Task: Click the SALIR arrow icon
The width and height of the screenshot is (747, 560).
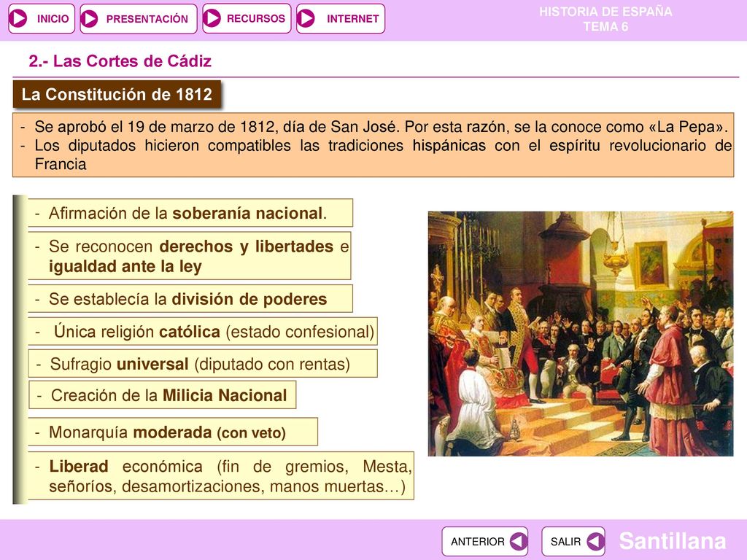Action: point(595,541)
